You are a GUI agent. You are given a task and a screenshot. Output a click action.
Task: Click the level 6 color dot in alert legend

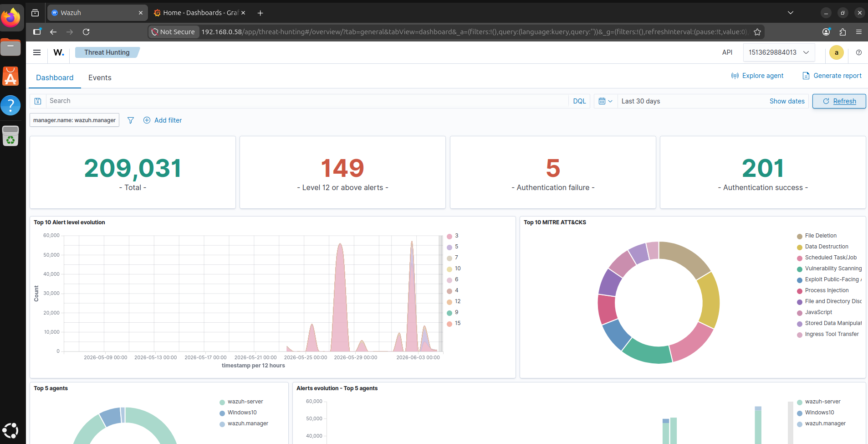tap(449, 280)
